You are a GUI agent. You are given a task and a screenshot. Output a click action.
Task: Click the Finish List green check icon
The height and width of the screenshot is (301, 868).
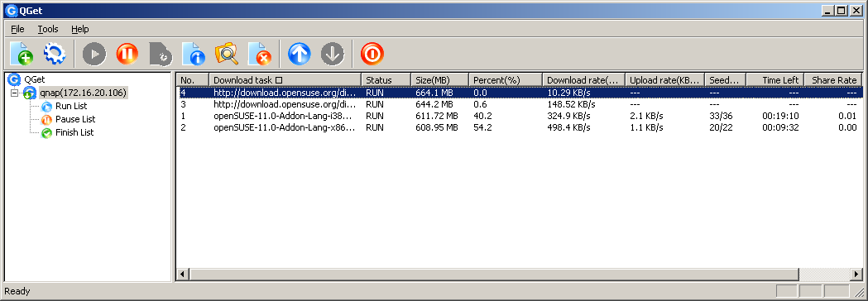pos(47,133)
